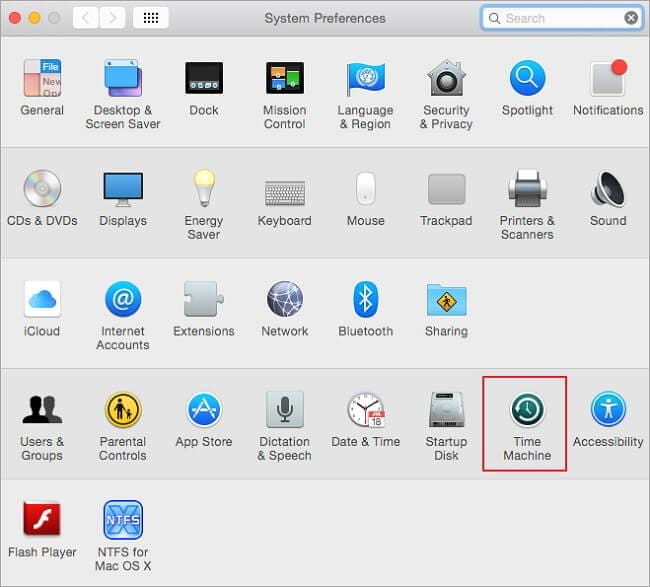Go forward with the right arrow button
This screenshot has width=650, height=587.
tap(112, 18)
